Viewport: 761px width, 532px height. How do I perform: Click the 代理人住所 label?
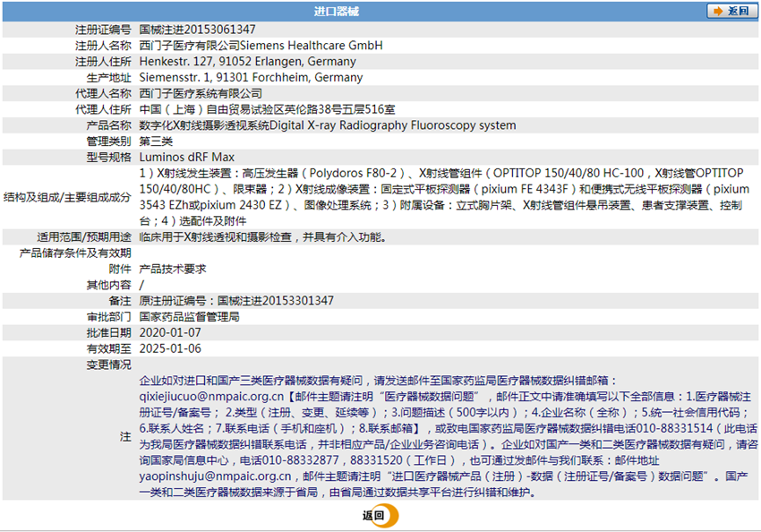point(103,109)
